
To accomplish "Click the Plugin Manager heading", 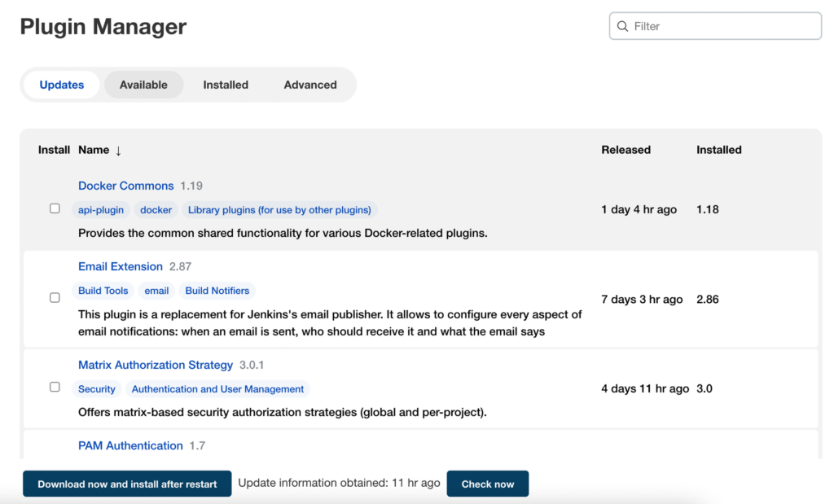I will (x=103, y=27).
